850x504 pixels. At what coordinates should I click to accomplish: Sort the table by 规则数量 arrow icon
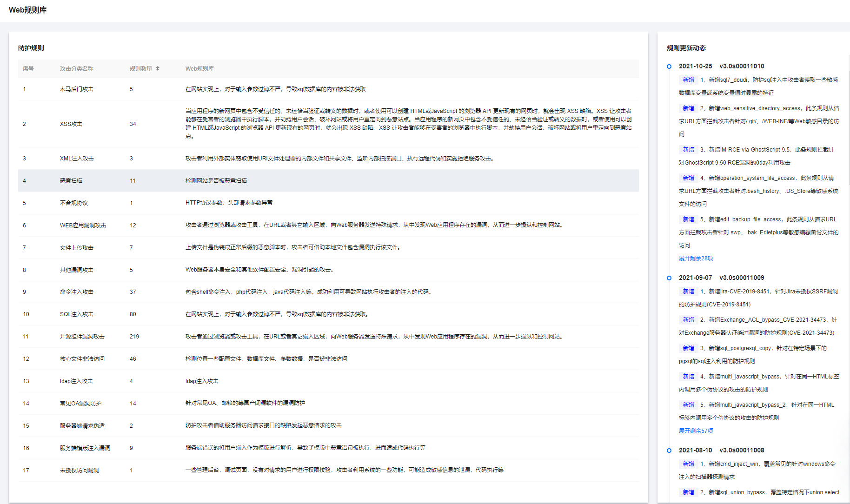point(158,68)
